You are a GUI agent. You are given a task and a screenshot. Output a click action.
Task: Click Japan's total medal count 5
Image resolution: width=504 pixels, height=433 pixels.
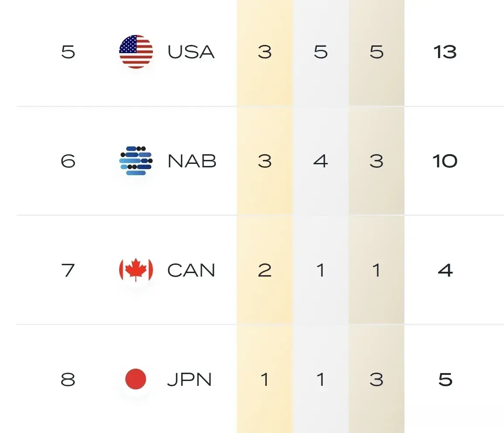pos(445,379)
